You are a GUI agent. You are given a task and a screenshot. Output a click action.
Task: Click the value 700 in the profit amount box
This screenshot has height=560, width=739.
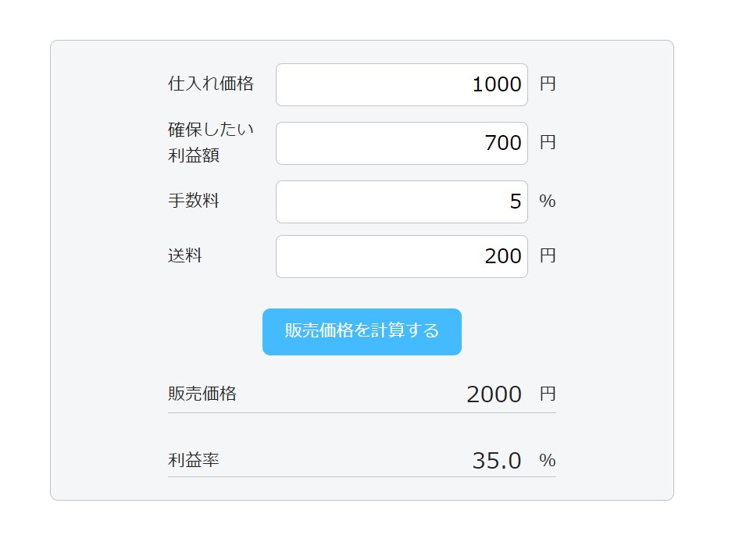[506, 142]
